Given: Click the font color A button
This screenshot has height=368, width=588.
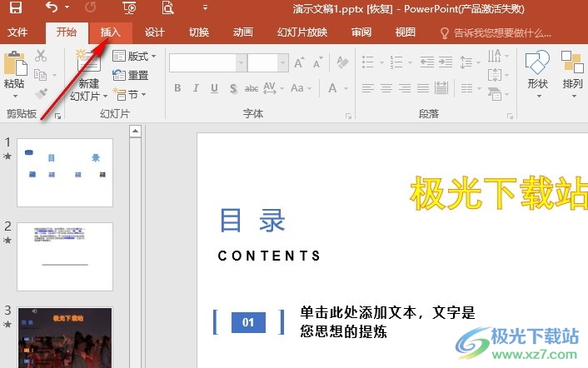Looking at the screenshot, I should pyautogui.click(x=332, y=88).
